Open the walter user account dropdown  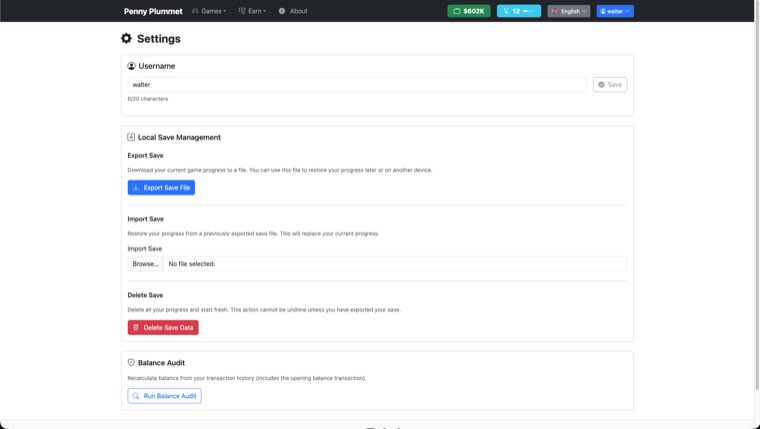coord(615,11)
